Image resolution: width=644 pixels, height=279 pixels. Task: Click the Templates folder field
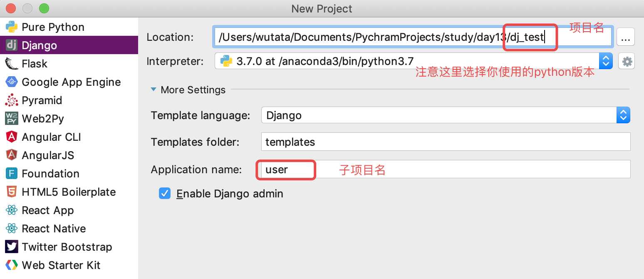click(446, 142)
